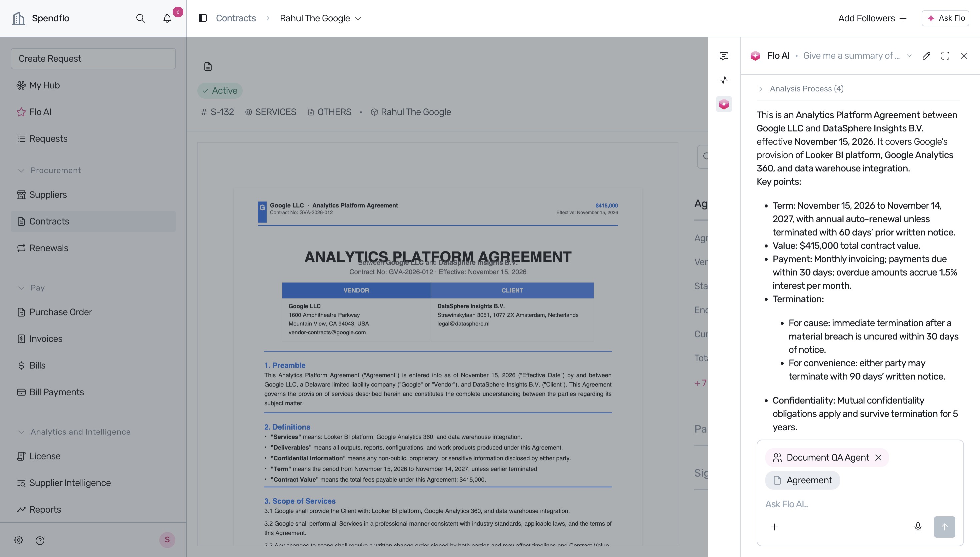The height and width of the screenshot is (557, 980).
Task: Click the VENDOR table header
Action: click(x=356, y=291)
